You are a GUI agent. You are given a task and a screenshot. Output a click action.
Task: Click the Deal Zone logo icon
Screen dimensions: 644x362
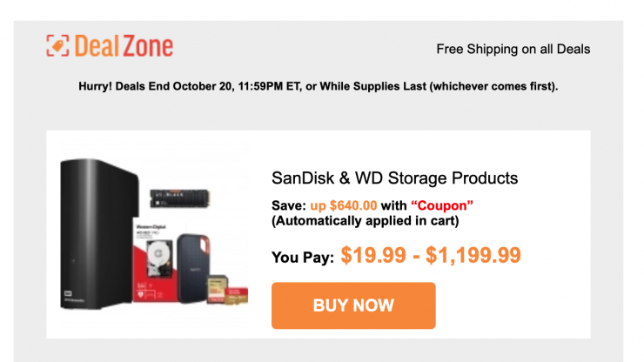coord(58,46)
